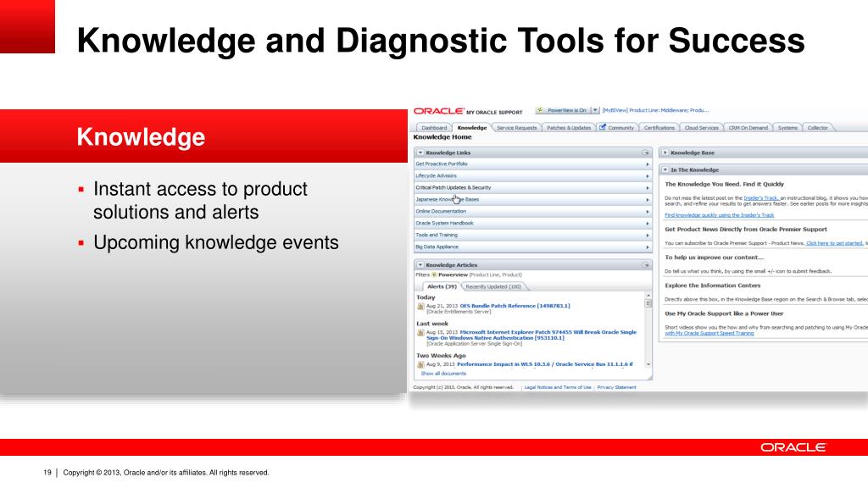Screen dimensions: 868x488
Task: Toggle the PowerView is On button
Action: coord(563,110)
